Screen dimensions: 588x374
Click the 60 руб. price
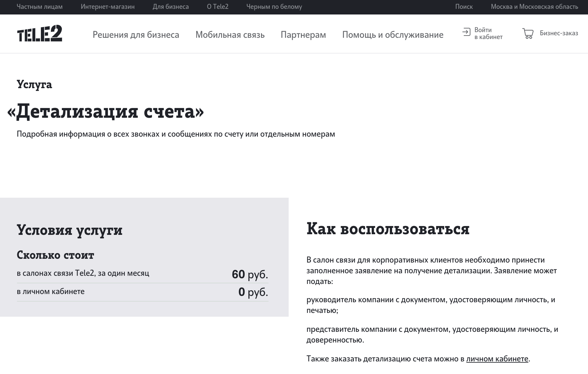point(250,275)
